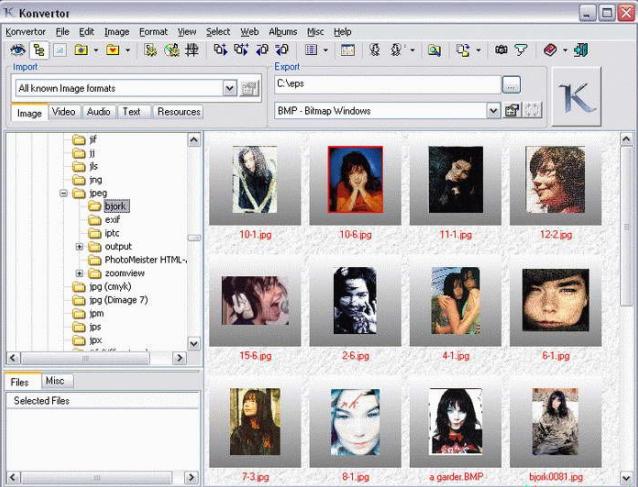
Task: Click the browse button next to C:\eps
Action: (511, 85)
